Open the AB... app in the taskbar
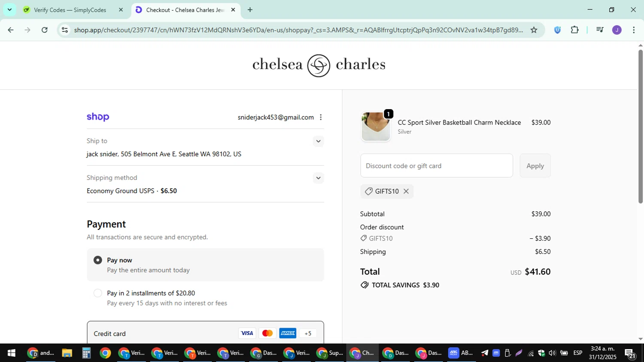 tap(460, 353)
